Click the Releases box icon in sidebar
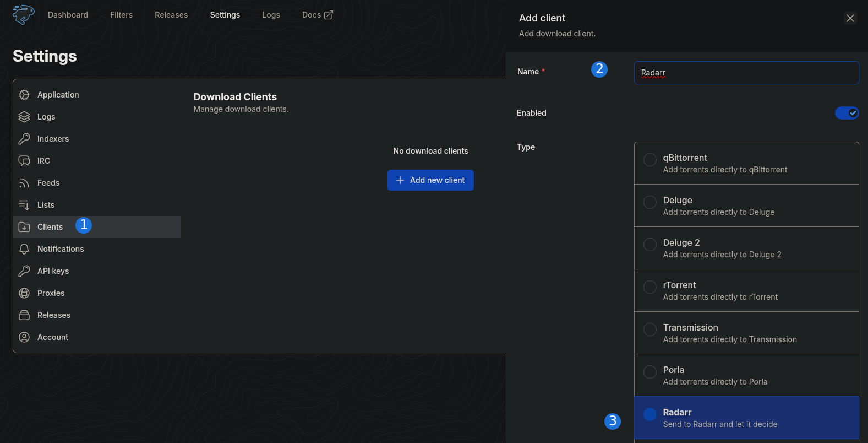 point(24,315)
